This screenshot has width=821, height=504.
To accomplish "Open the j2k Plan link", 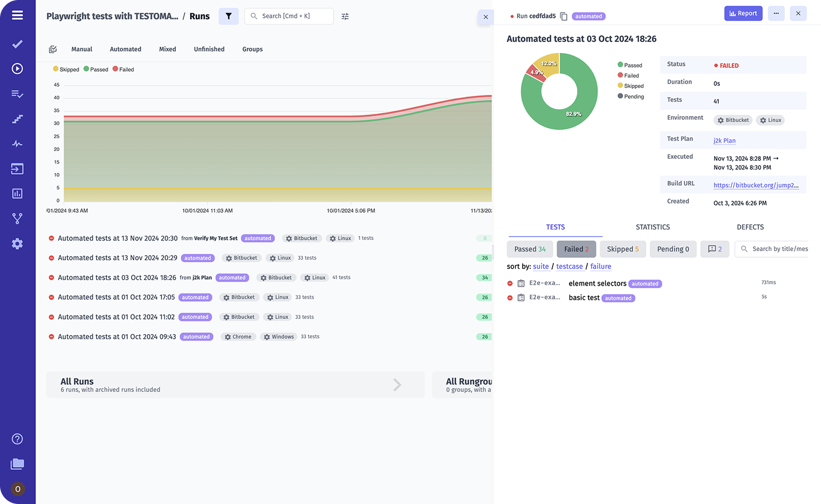I will (x=724, y=140).
